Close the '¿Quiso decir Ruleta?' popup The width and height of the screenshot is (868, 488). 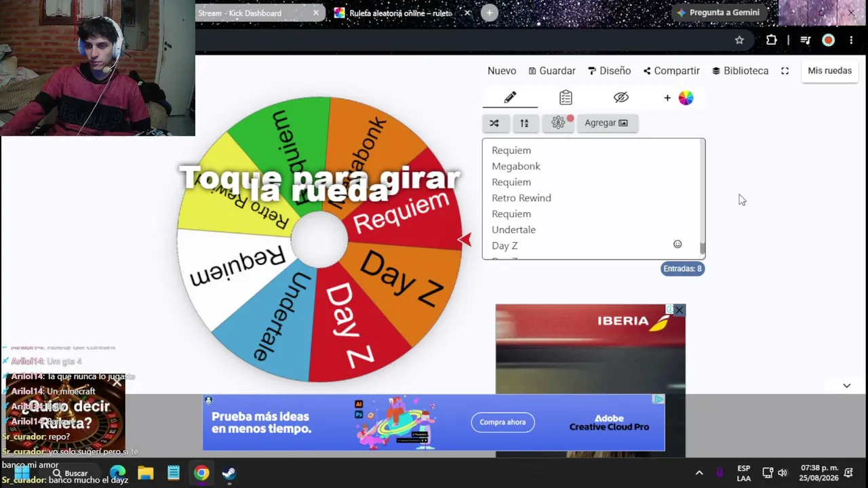click(117, 383)
